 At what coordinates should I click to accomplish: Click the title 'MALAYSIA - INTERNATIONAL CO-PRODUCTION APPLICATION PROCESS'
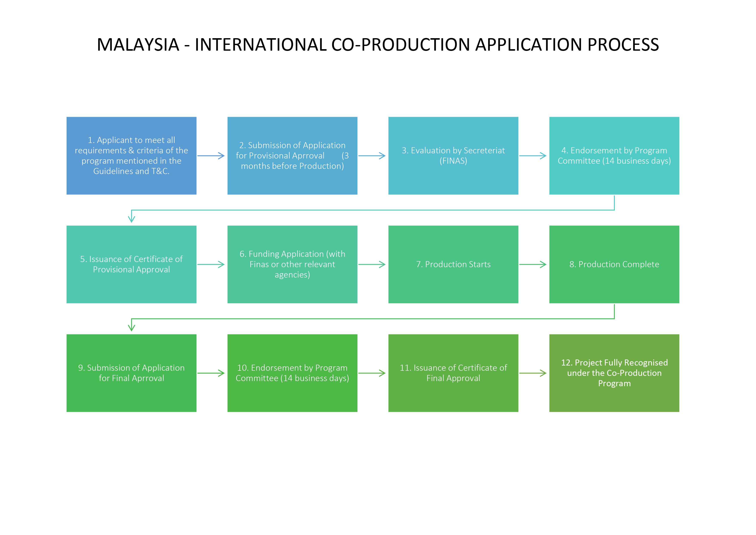pos(378,44)
